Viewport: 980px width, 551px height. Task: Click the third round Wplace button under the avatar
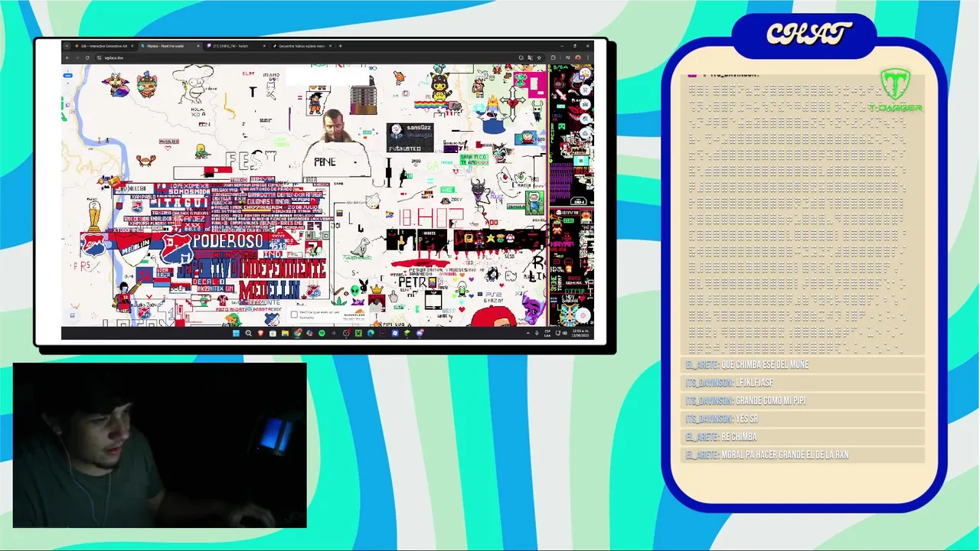[585, 104]
